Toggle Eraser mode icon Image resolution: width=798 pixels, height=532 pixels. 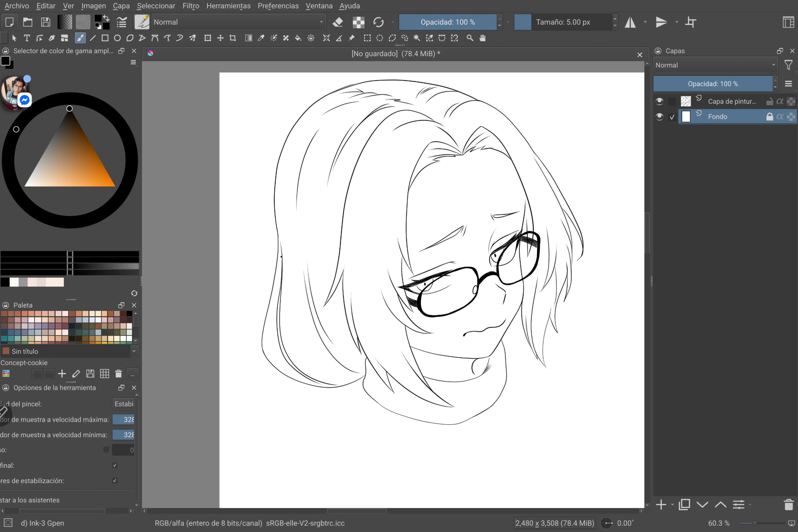tap(338, 22)
